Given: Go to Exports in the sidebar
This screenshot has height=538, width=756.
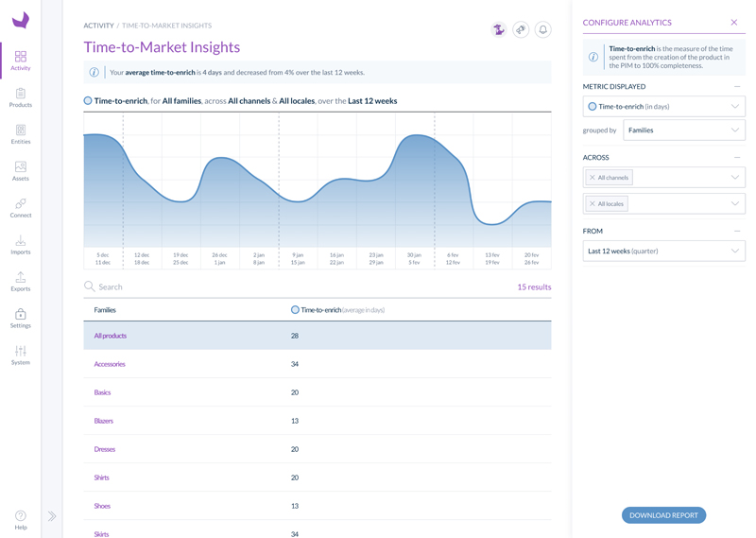Looking at the screenshot, I should (x=20, y=282).
